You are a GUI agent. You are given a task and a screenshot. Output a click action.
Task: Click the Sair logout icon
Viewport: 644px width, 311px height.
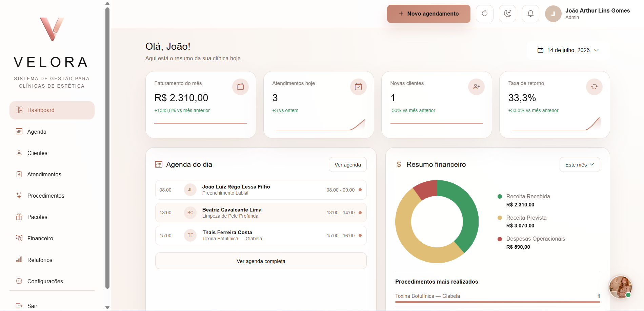pyautogui.click(x=19, y=306)
